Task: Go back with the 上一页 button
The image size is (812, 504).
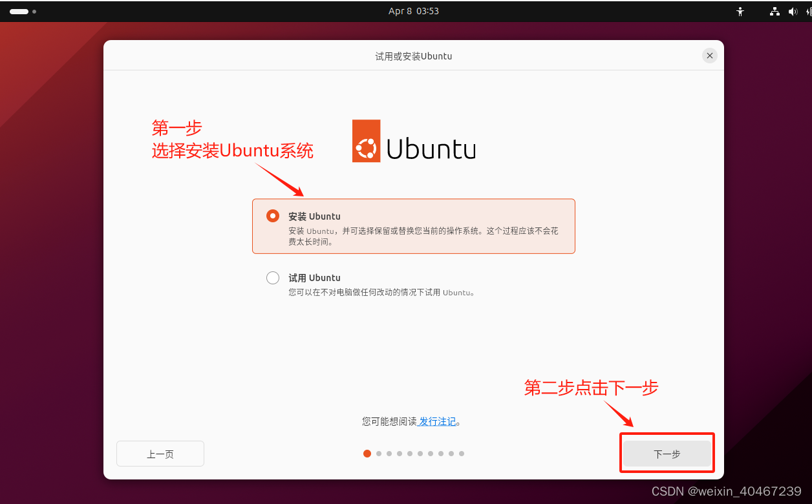Action: tap(160, 454)
